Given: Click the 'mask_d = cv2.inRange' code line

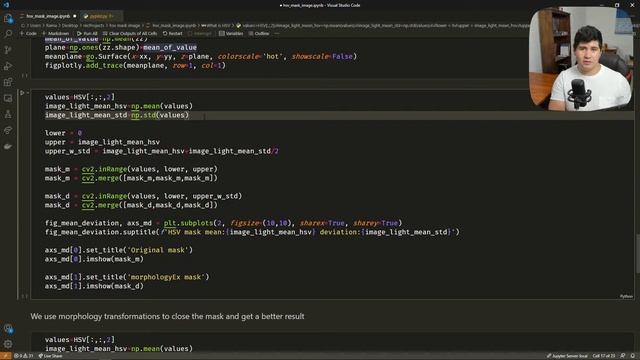Looking at the screenshot, I should click(143, 196).
